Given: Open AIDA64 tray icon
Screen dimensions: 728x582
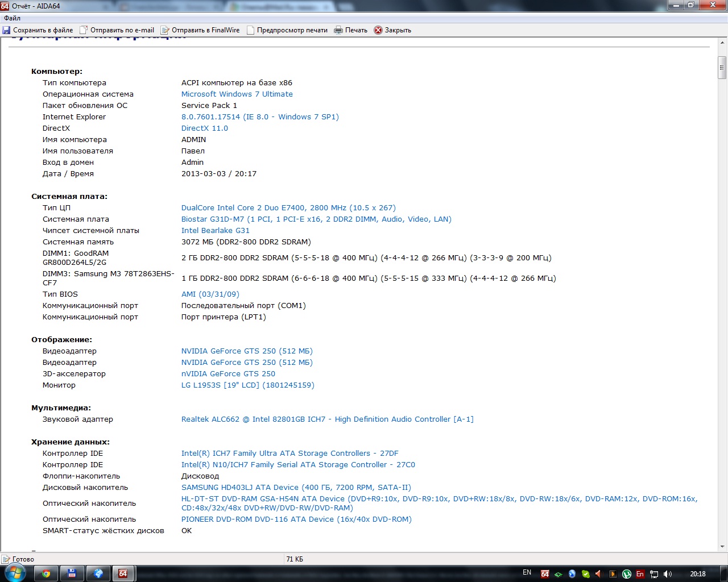Looking at the screenshot, I should click(x=545, y=574).
